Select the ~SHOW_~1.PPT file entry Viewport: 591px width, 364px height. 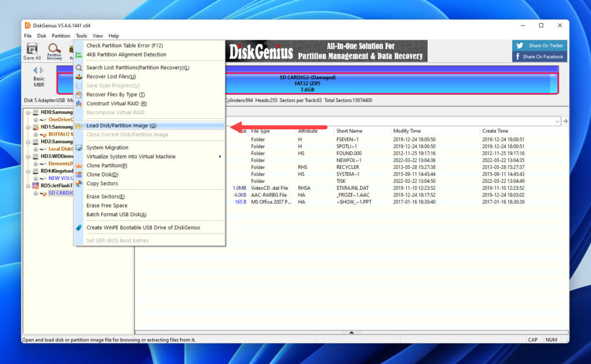coord(353,202)
